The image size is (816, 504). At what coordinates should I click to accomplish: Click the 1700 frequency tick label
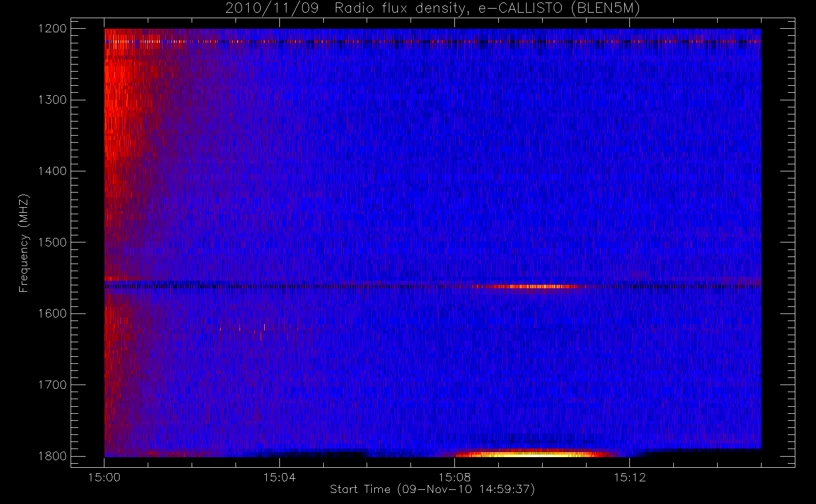click(52, 385)
